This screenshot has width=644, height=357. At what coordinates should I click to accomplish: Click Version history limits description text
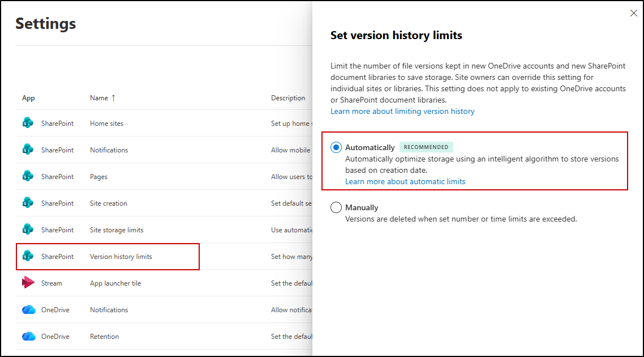292,257
